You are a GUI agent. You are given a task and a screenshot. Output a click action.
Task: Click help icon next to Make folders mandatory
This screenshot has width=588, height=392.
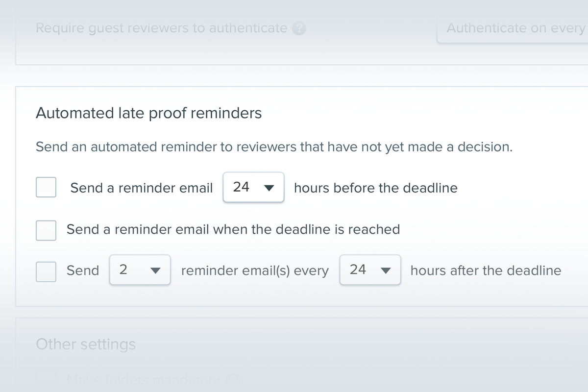(x=234, y=379)
